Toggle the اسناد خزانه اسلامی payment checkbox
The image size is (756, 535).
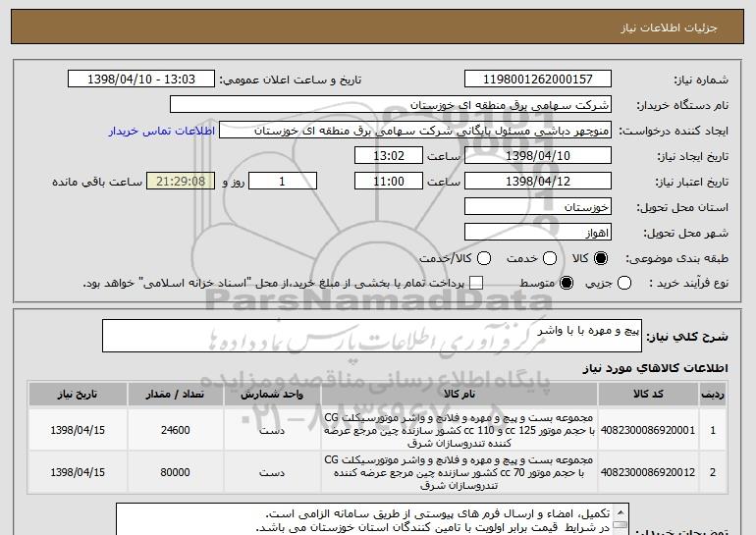[x=476, y=283]
